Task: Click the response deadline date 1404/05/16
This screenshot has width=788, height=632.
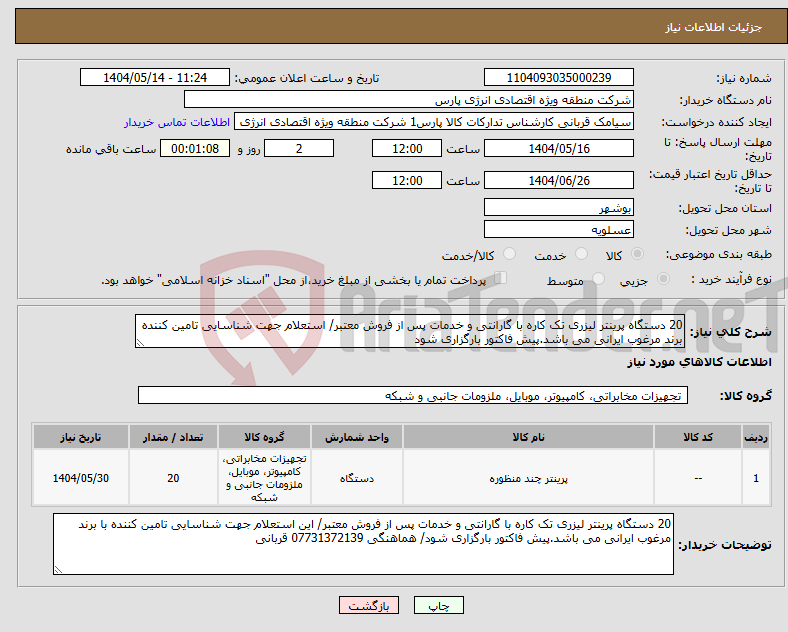Action: (558, 148)
